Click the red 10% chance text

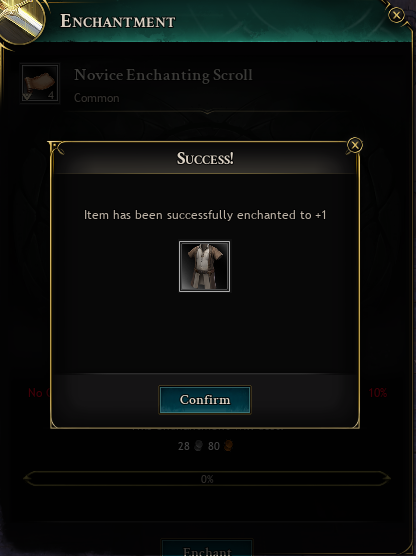378,393
